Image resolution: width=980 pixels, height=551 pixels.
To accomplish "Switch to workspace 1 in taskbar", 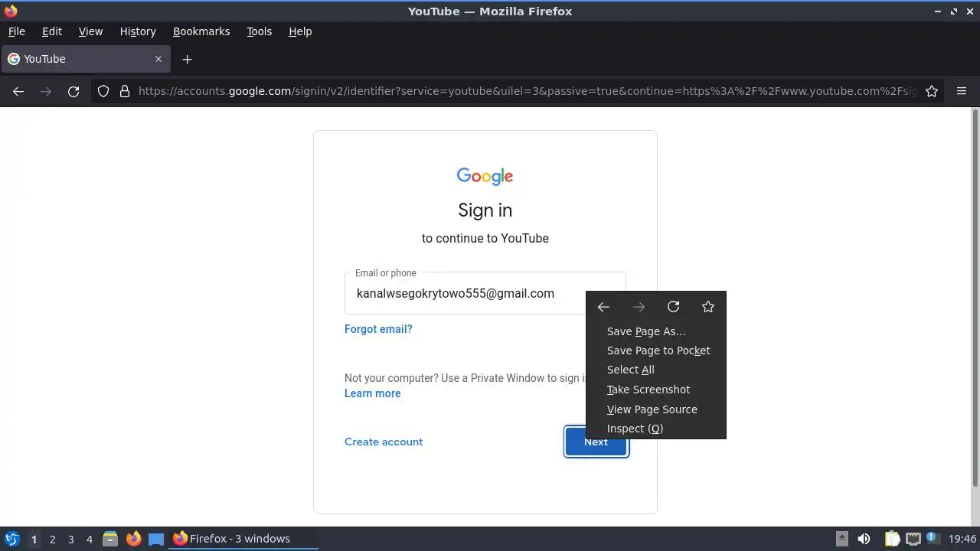I will (x=34, y=540).
